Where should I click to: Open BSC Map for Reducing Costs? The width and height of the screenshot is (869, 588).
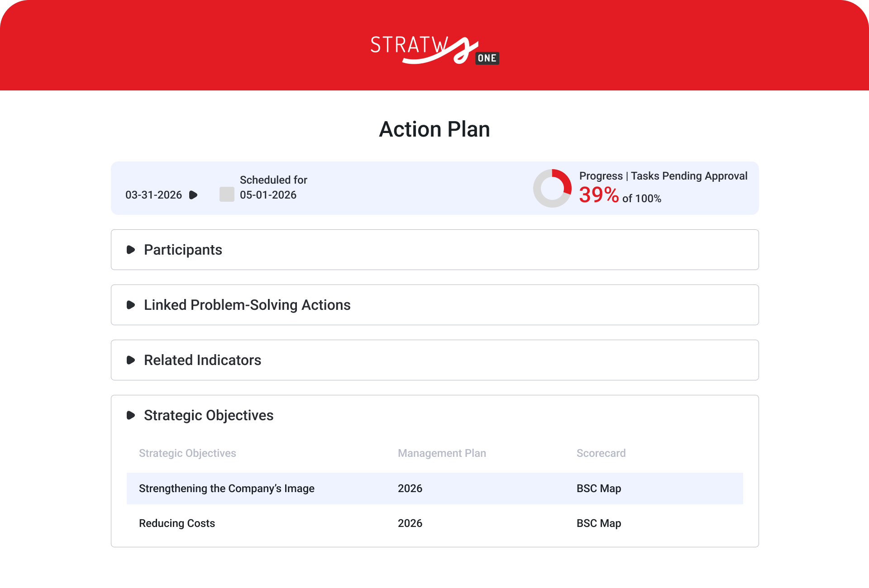(598, 523)
